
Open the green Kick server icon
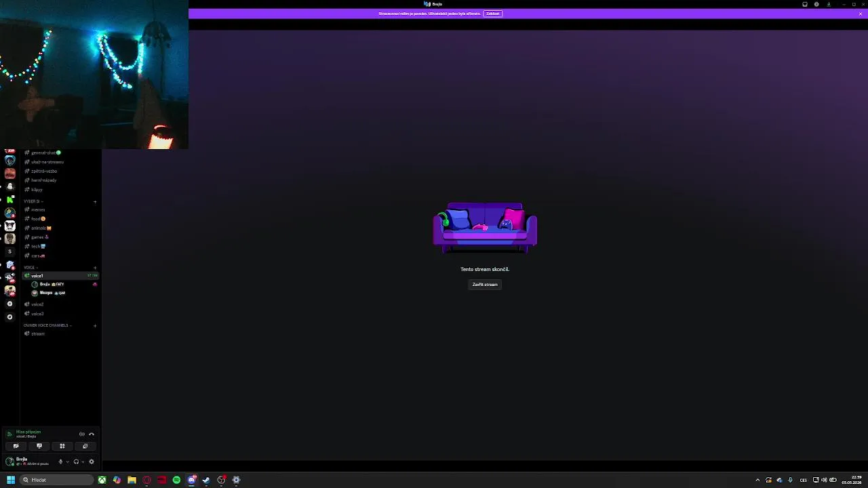(10, 199)
